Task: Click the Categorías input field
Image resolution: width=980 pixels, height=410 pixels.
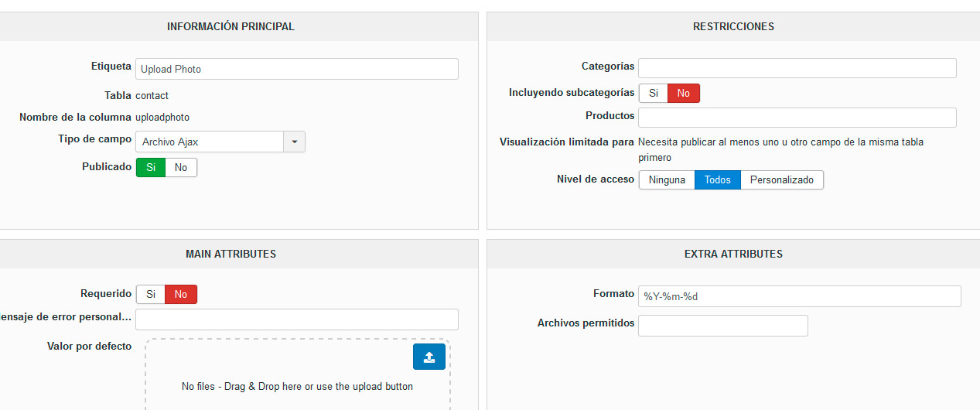Action: pos(797,68)
